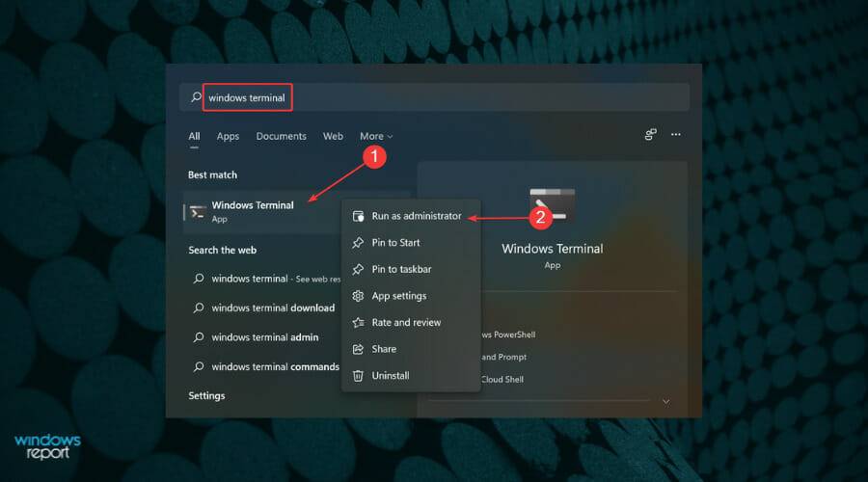Click the trash icon beside Uninstall
Screen dimensions: 868x482
point(358,375)
